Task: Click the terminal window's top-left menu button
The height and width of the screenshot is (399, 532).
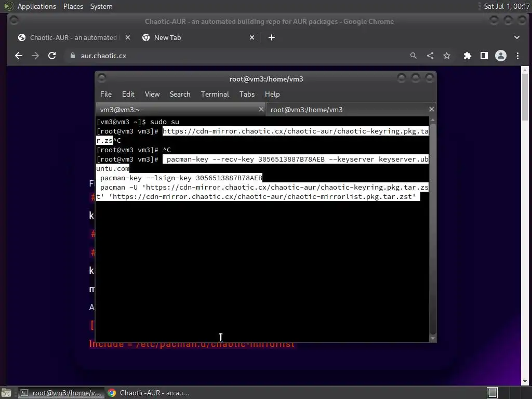Action: tap(102, 78)
